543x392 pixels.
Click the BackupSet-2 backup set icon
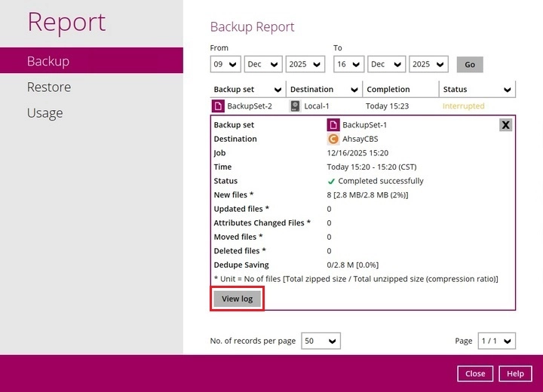(218, 106)
